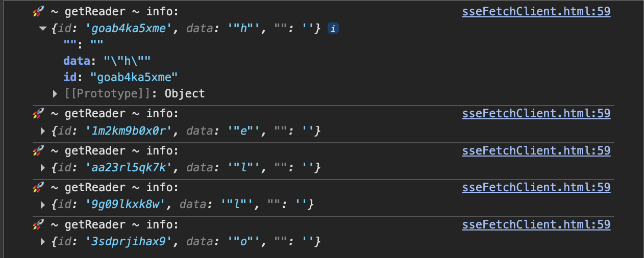Click the rocket icon on the 'aa23rl5qk7k' log
Viewport: 644px width, 258px height.
click(39, 150)
